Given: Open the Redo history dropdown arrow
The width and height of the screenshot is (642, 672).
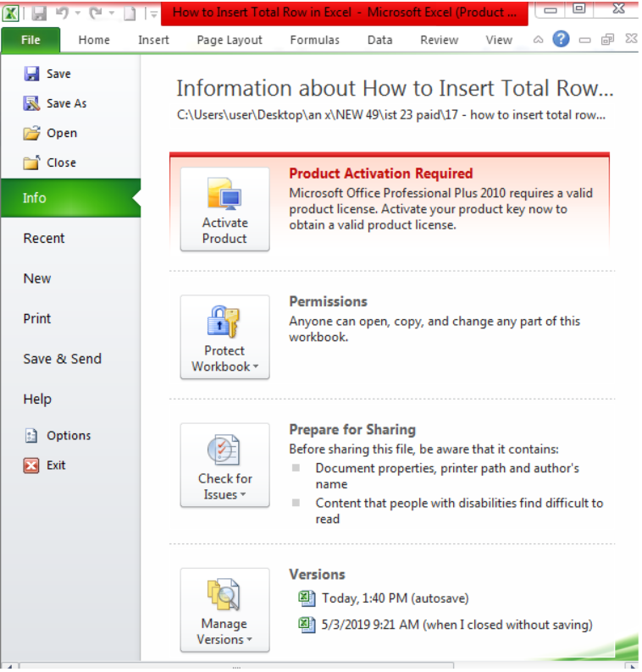Looking at the screenshot, I should tap(112, 14).
